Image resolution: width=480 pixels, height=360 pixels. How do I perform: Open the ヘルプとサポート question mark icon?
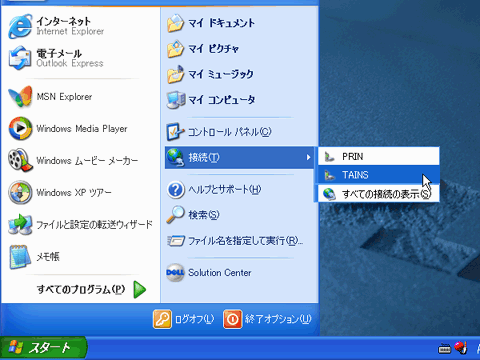point(176,190)
